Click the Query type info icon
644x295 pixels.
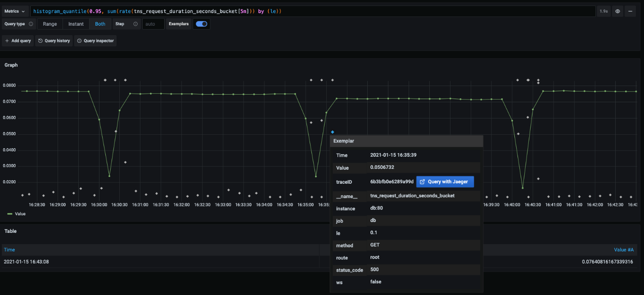30,23
